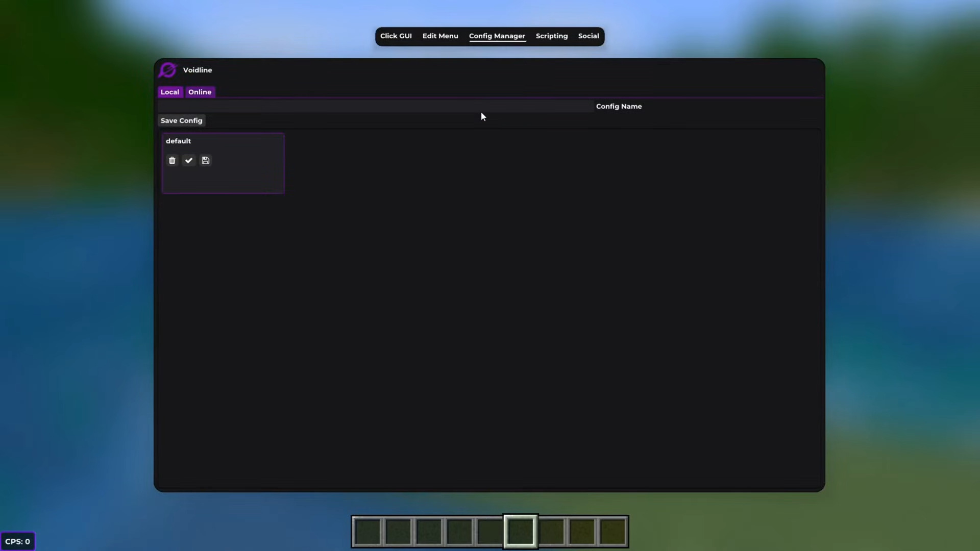Load the default config using the checkmark icon
The width and height of the screenshot is (980, 551).
[189, 161]
